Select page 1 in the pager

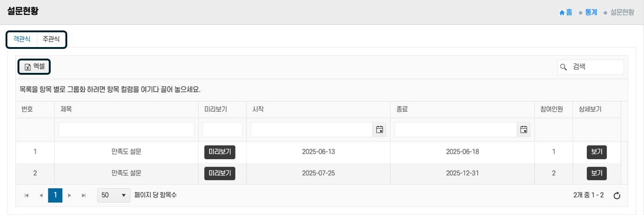[x=55, y=195]
